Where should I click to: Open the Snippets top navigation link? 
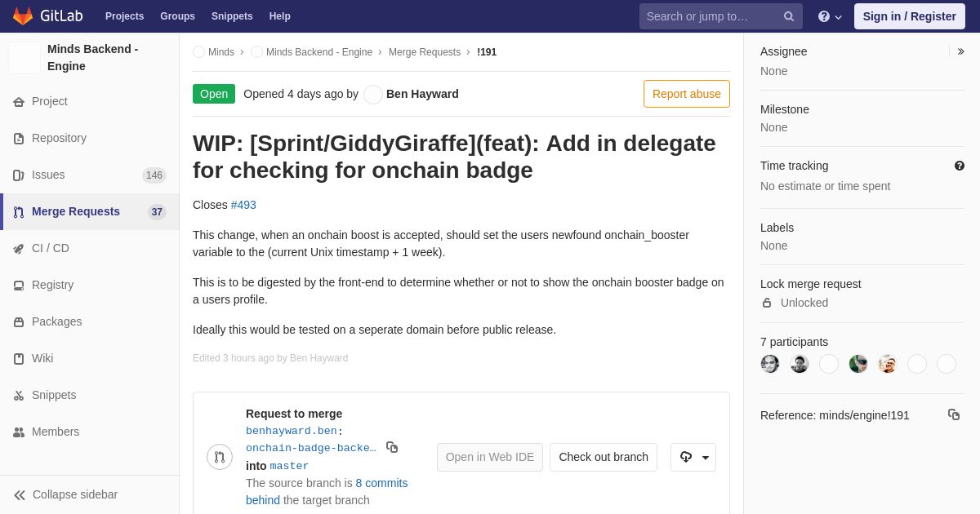tap(232, 16)
